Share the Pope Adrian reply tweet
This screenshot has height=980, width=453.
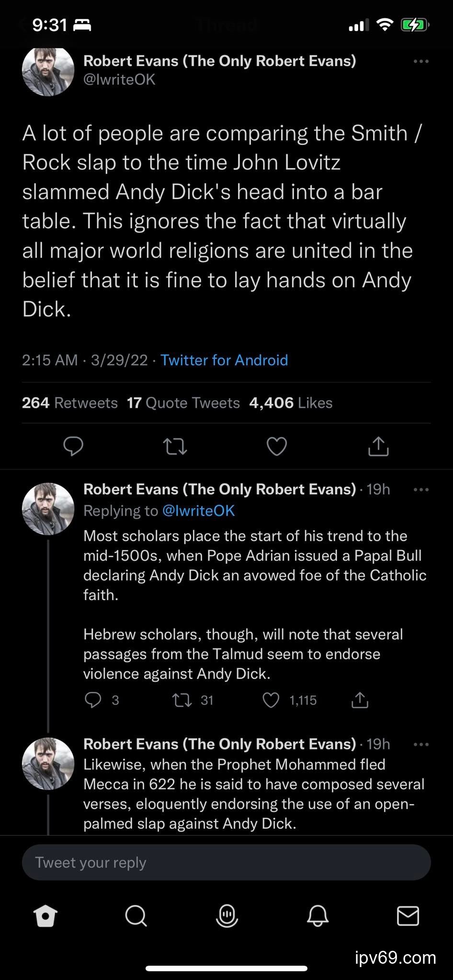click(360, 701)
